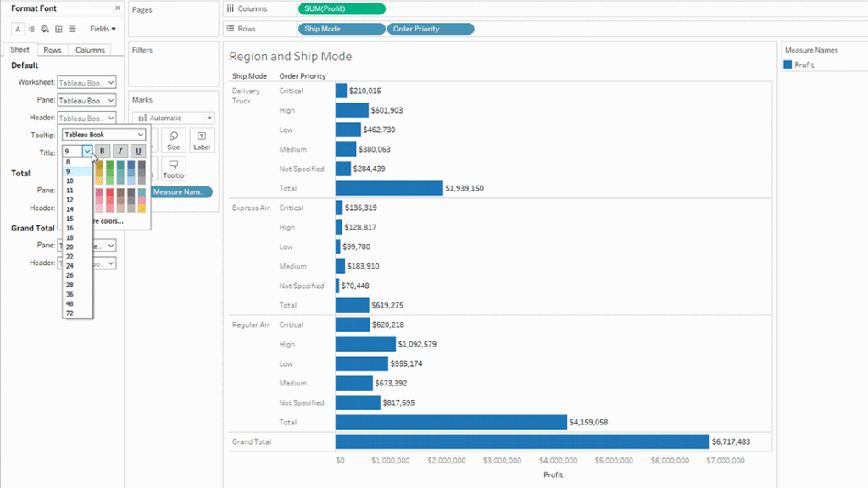Open the Size mark card
868x488 pixels.
pos(174,140)
